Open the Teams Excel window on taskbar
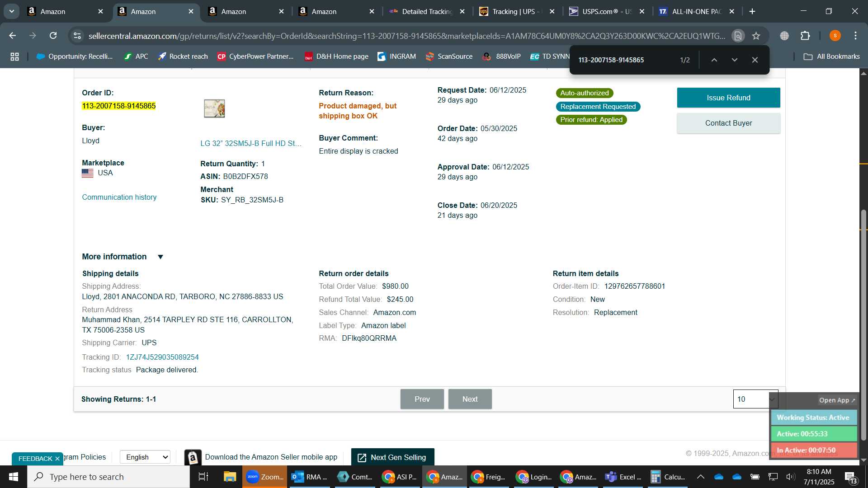The width and height of the screenshot is (868, 488). (623, 477)
